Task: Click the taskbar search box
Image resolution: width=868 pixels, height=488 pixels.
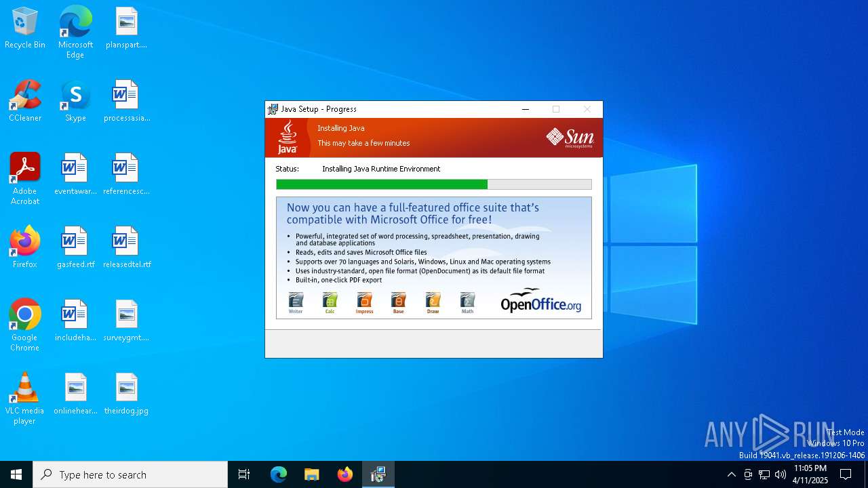Action: pyautogui.click(x=130, y=474)
